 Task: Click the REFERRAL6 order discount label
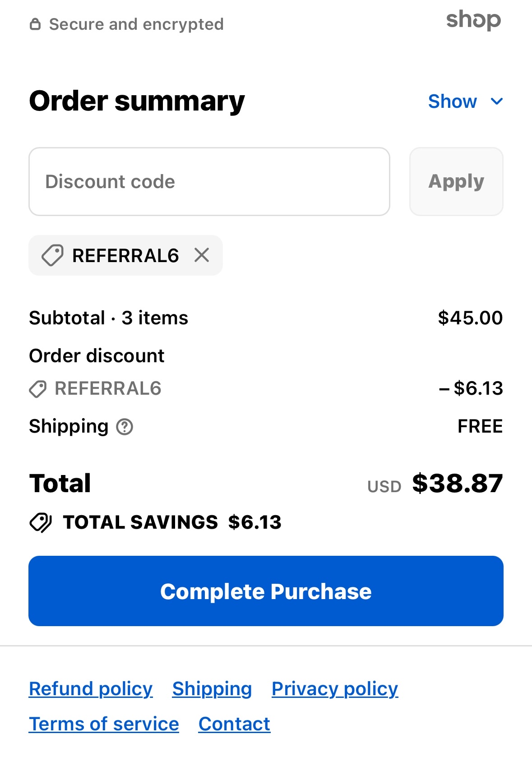(108, 388)
